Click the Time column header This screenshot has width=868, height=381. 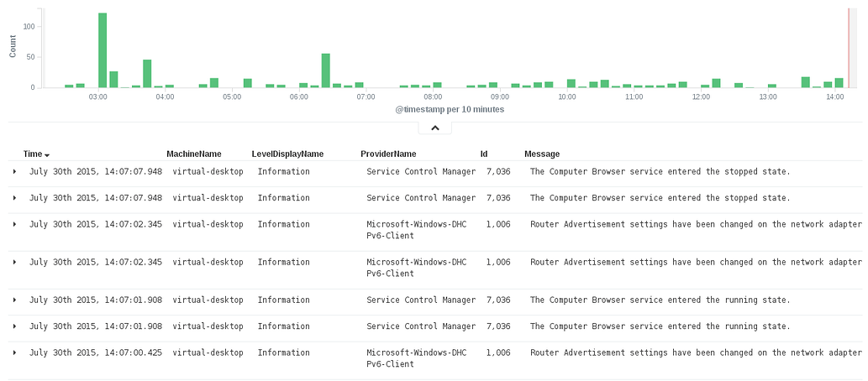tap(33, 154)
